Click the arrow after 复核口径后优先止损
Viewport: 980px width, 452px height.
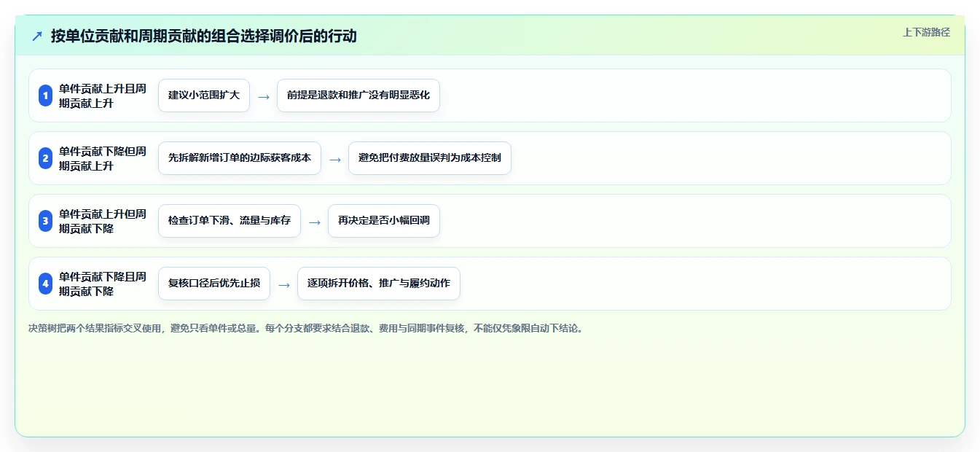click(284, 284)
